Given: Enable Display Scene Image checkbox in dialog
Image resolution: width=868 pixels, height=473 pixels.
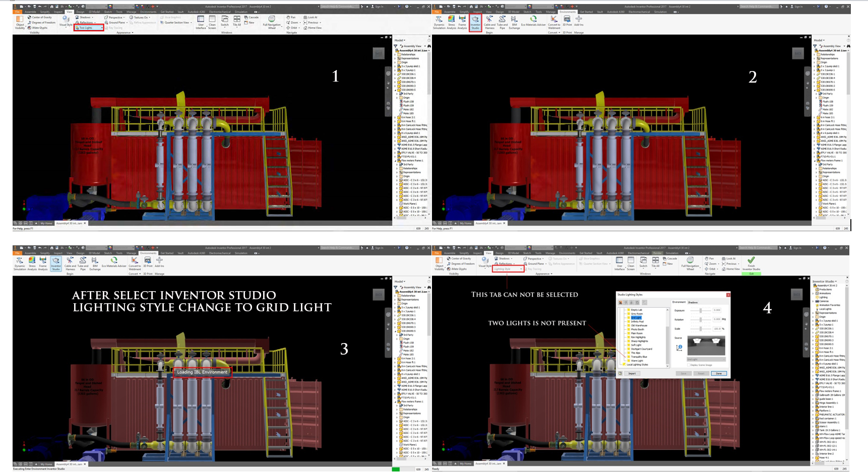Looking at the screenshot, I should [689, 365].
